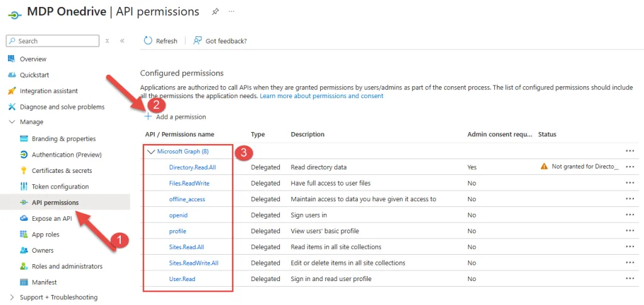Image resolution: width=644 pixels, height=305 pixels.
Task: Open the Sites.Read.All permission link
Action: [x=186, y=247]
